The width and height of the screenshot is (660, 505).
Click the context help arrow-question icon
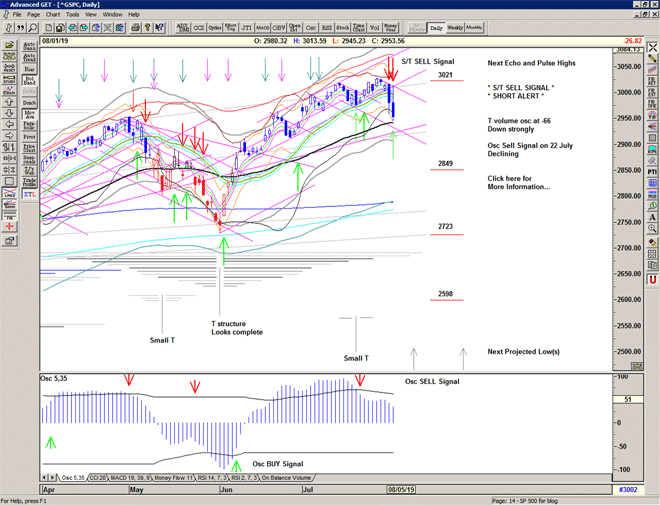click(x=159, y=28)
